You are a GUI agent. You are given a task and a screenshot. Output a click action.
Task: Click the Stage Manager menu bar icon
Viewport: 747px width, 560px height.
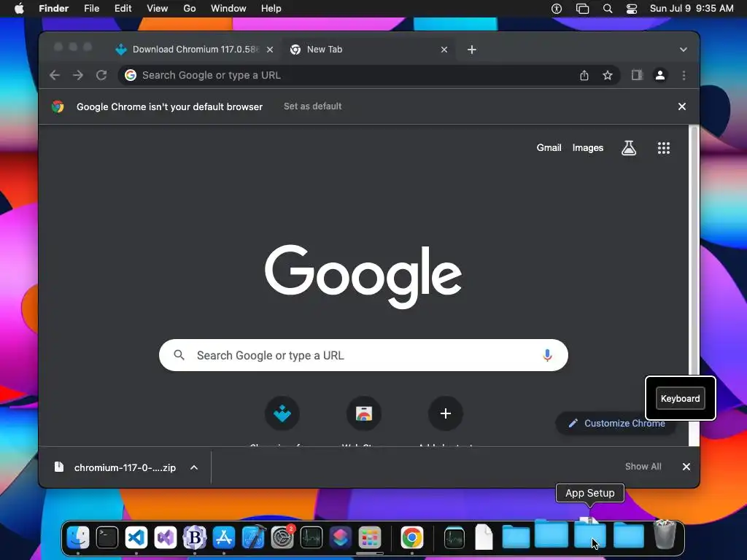(x=582, y=9)
